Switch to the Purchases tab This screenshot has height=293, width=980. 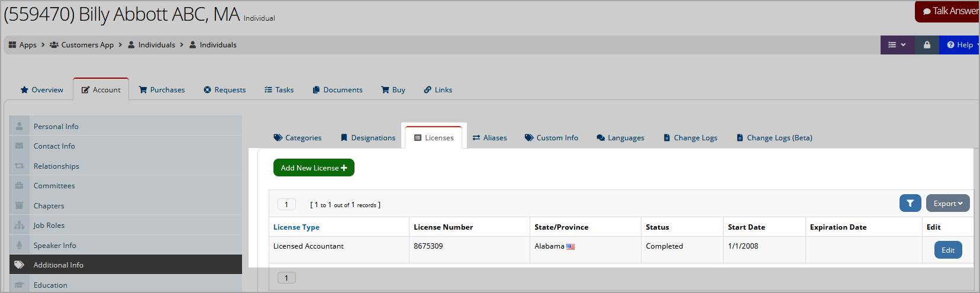[162, 90]
